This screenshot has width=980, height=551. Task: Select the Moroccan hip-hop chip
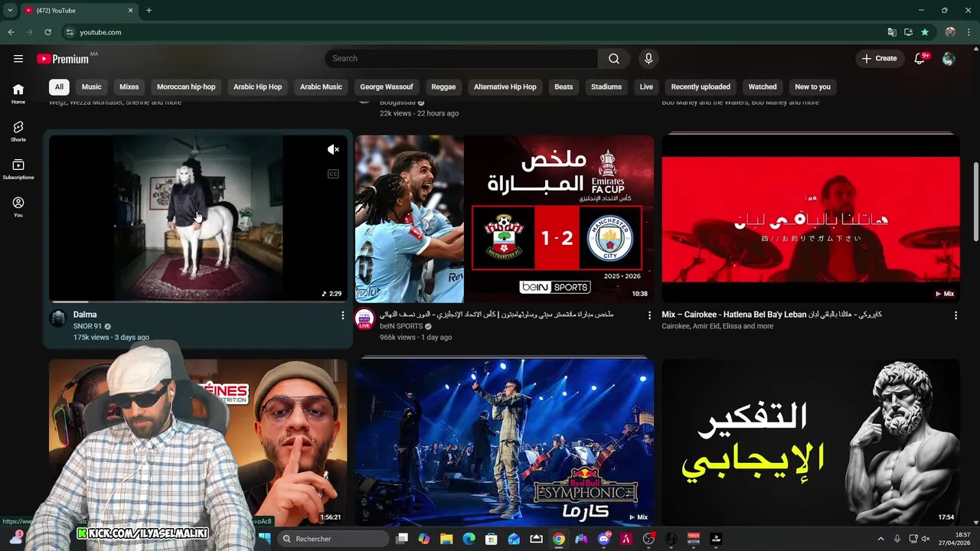186,86
